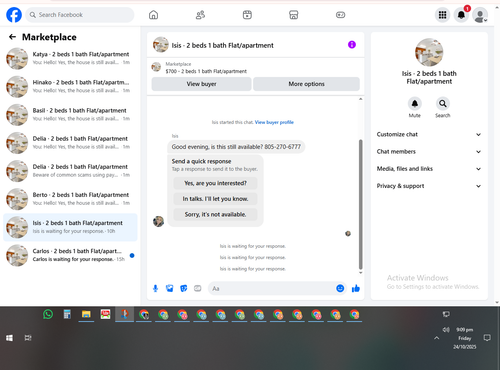Click Isis's message 'Good evening, is this still available?'
Viewport: 500px width, 370px height.
point(236,147)
